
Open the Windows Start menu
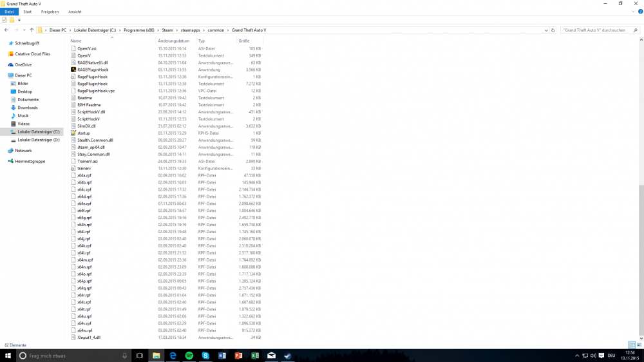point(7,356)
